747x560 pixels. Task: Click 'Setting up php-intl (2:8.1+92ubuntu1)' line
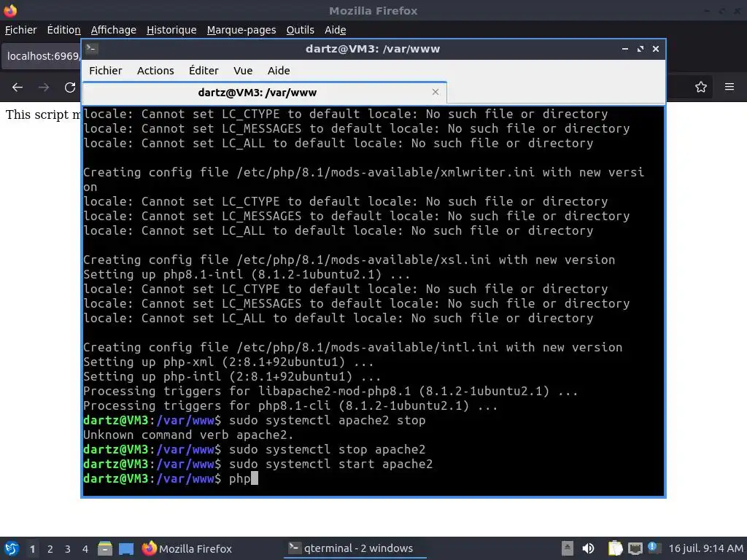[232, 376]
